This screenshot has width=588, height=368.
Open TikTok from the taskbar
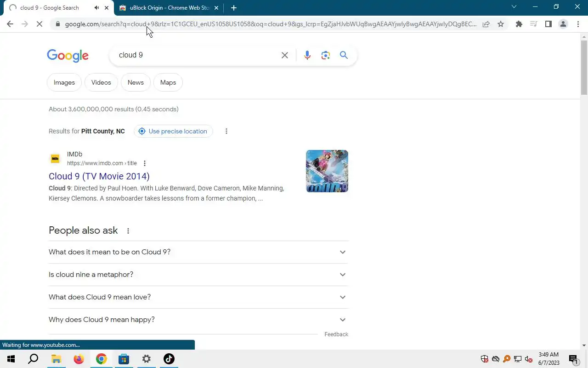pos(169,359)
